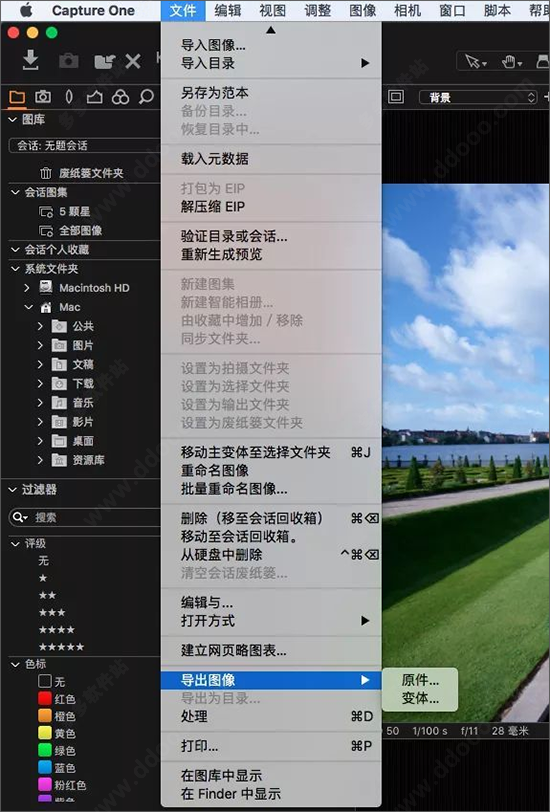Click the move-to-folder icon in toolbar
Screen dimensions: 550x812
104,62
